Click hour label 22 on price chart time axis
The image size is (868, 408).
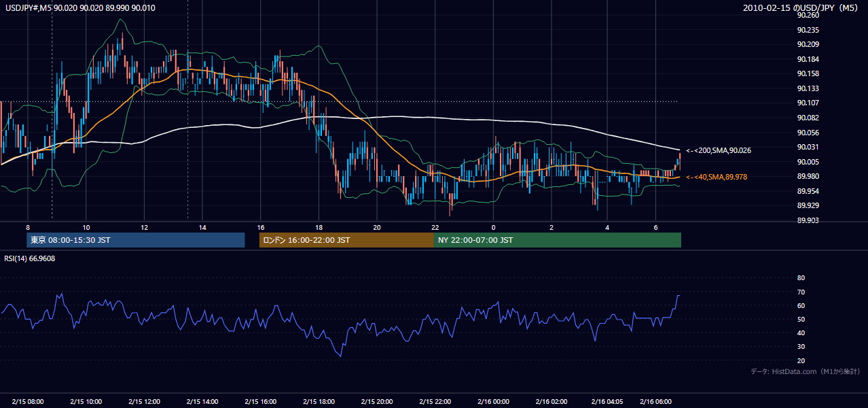click(x=435, y=227)
